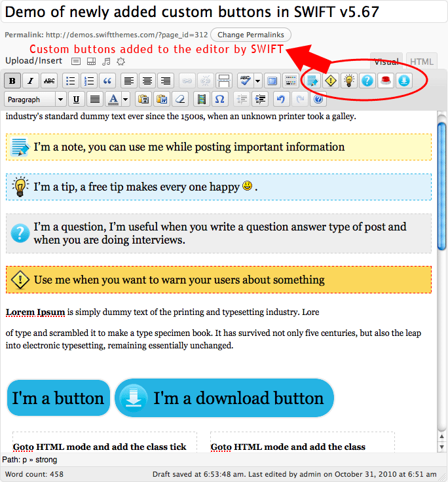Click the yellow note box text
The width and height of the screenshot is (448, 482).
pyautogui.click(x=189, y=147)
